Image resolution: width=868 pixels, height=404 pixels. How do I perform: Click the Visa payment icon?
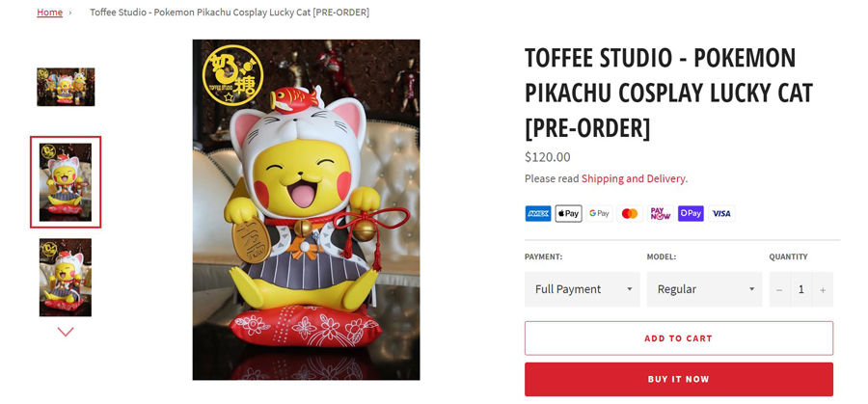coord(721,213)
